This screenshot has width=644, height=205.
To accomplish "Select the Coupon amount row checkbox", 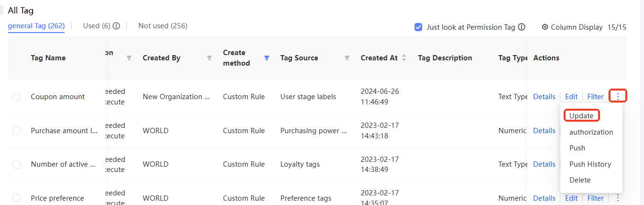I will click(17, 97).
